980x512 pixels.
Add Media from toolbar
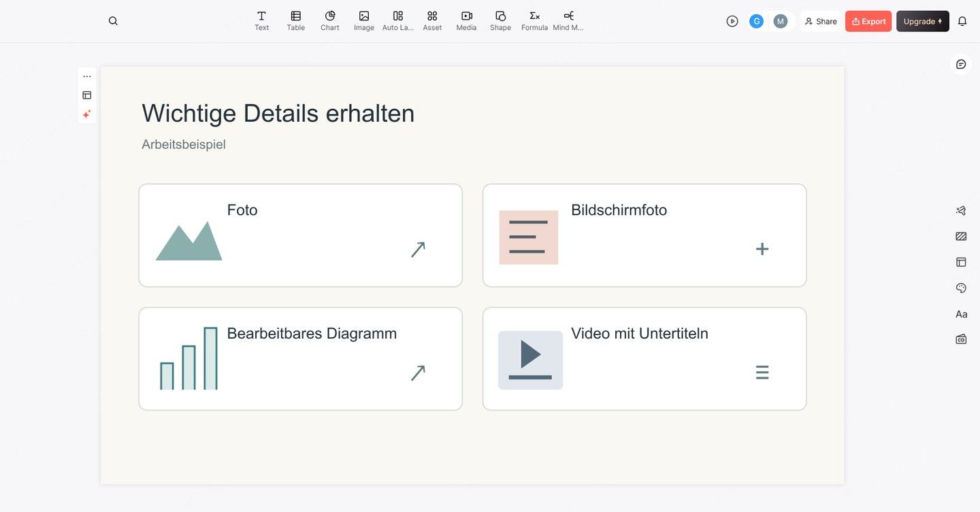pos(466,20)
